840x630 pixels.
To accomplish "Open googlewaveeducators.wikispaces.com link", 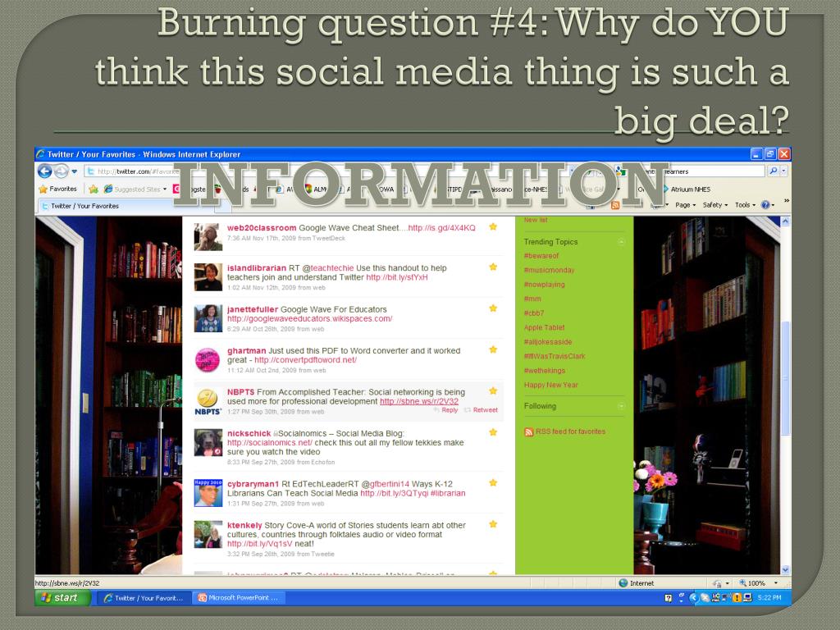I will pyautogui.click(x=309, y=319).
